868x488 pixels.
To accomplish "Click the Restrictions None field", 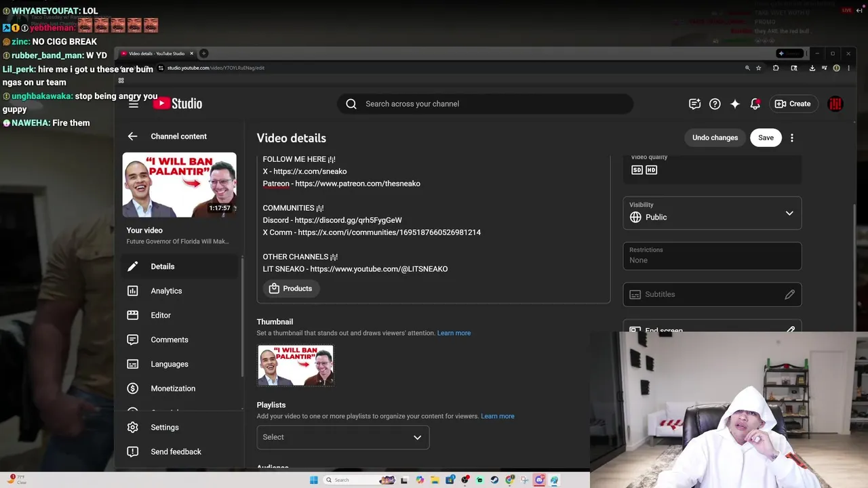I will (x=712, y=256).
